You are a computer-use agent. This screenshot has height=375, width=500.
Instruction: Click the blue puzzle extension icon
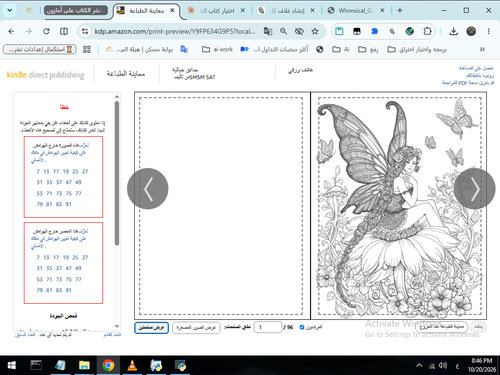pyautogui.click(x=375, y=31)
